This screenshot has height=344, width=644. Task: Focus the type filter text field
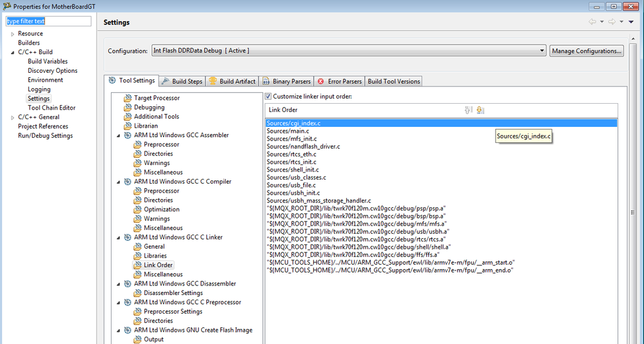tap(48, 21)
